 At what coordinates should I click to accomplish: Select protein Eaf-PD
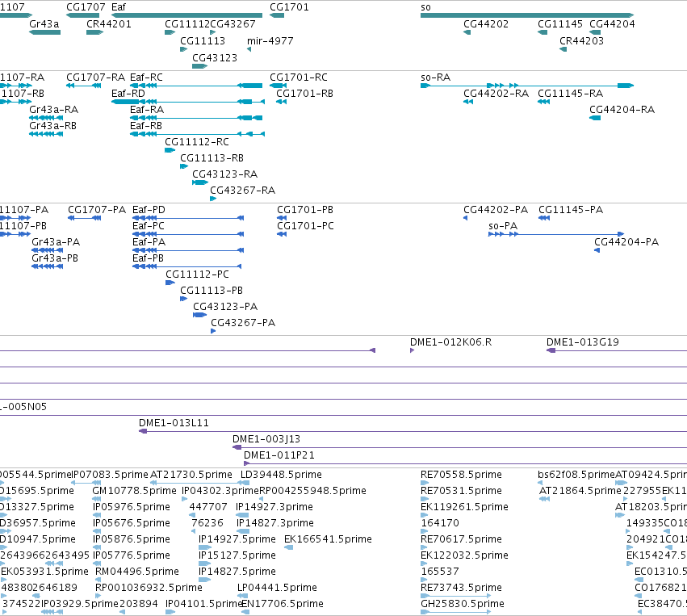pos(149,210)
